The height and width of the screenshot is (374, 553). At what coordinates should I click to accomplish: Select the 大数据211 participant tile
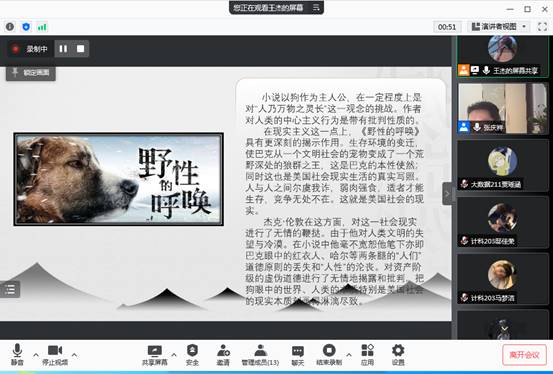point(503,166)
